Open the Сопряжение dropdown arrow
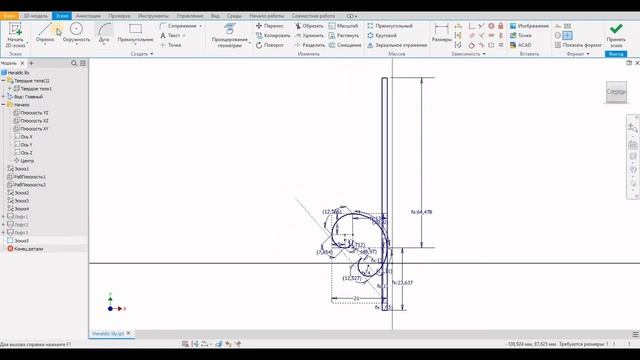The height and width of the screenshot is (360, 640). coord(200,26)
